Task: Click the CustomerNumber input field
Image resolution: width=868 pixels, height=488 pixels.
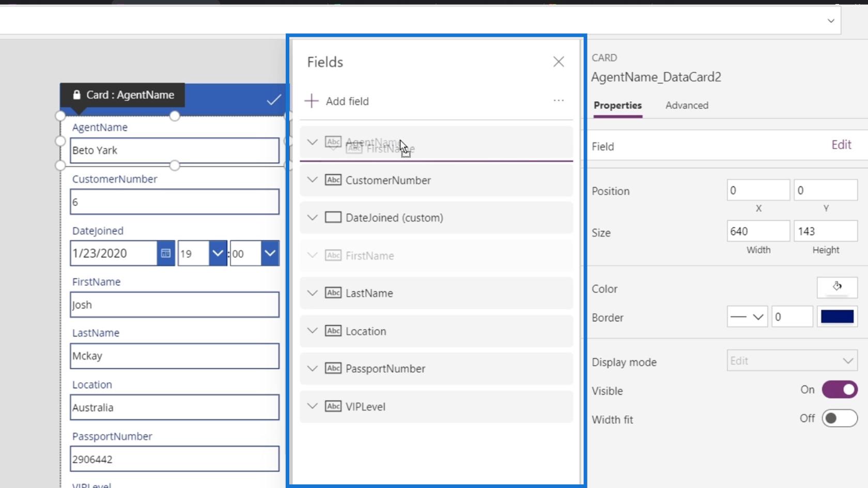Action: [x=175, y=202]
